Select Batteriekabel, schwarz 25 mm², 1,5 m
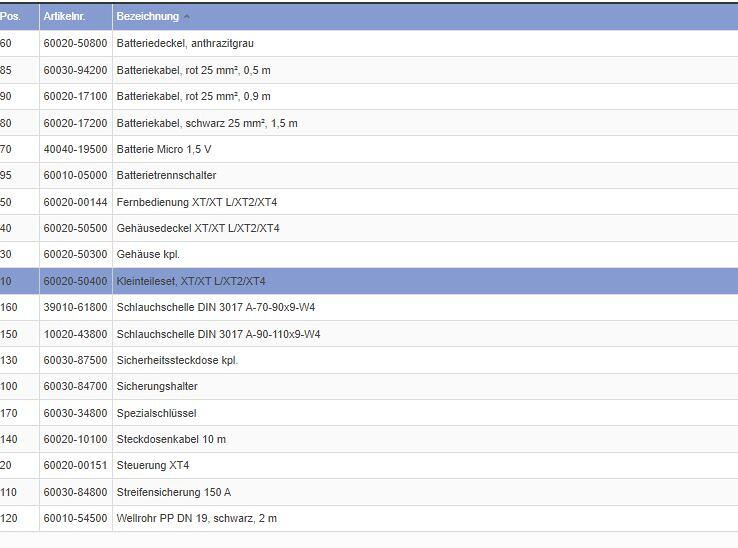This screenshot has height=548, width=738. pyautogui.click(x=207, y=123)
